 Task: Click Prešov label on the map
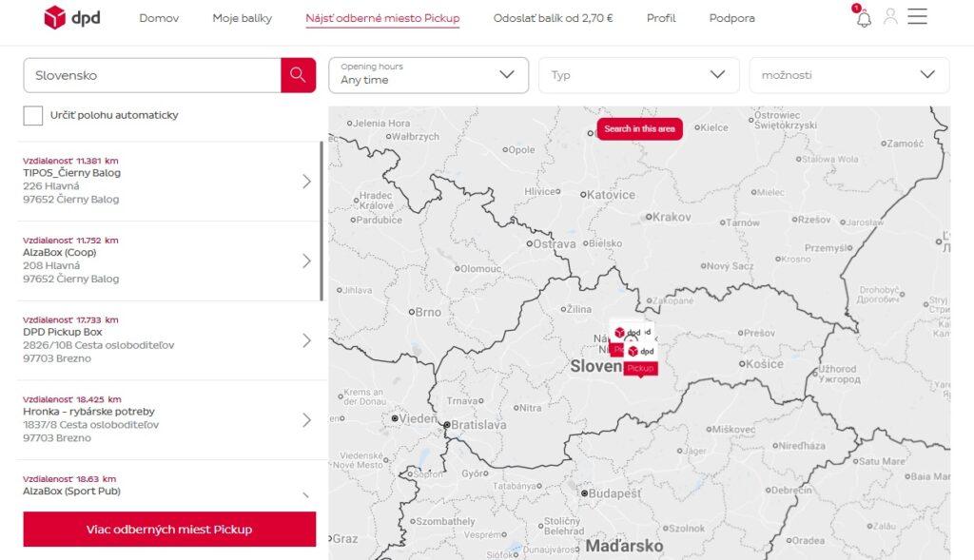click(x=760, y=334)
